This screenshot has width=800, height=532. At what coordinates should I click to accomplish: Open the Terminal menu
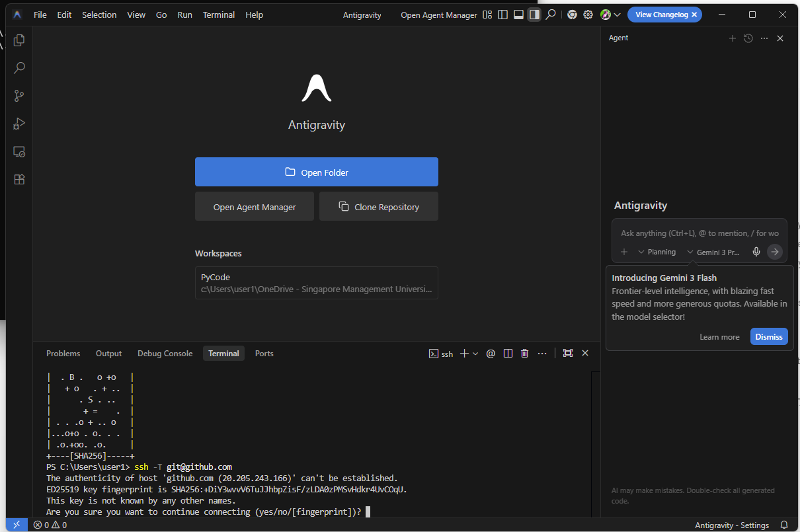click(x=219, y=15)
